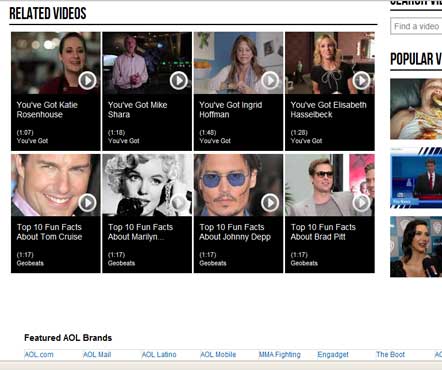Click the Ingrid Hoffman video thumbnail image

point(238,63)
